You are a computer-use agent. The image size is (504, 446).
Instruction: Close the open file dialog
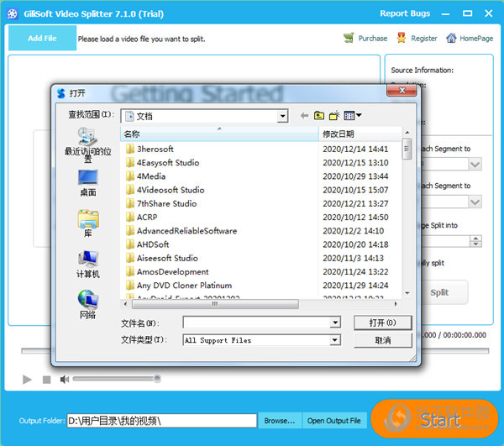tap(402, 91)
